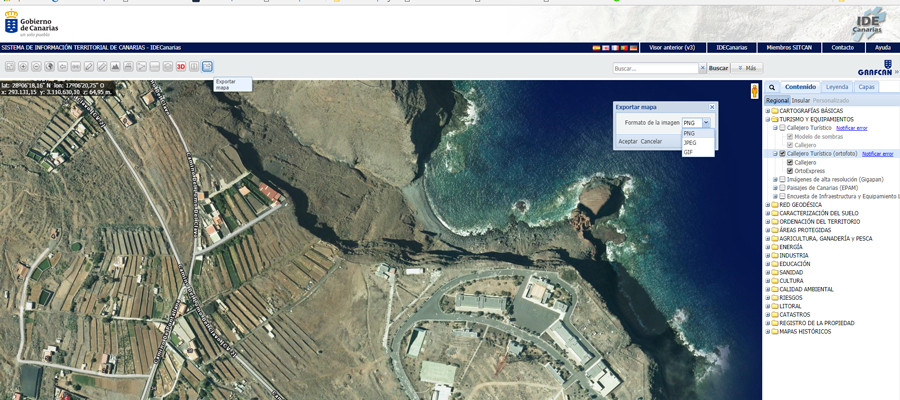
Task: Click the GRAFCAN logo
Action: point(875,68)
